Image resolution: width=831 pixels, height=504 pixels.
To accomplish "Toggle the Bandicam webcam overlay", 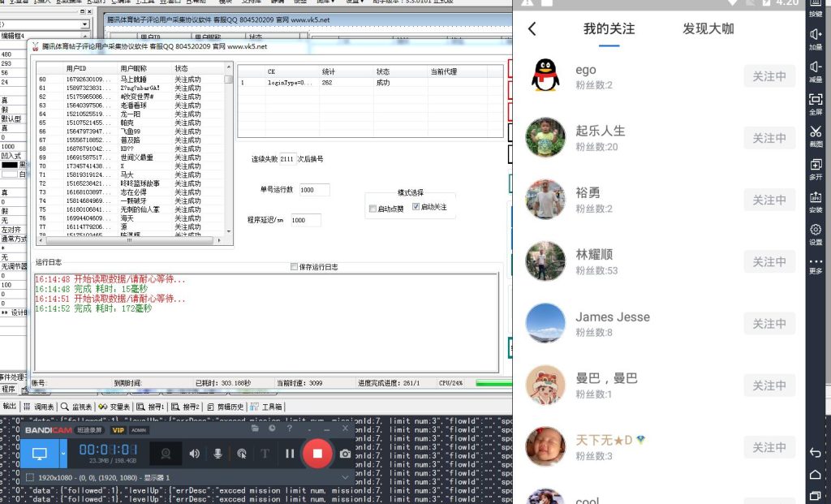I will [166, 454].
